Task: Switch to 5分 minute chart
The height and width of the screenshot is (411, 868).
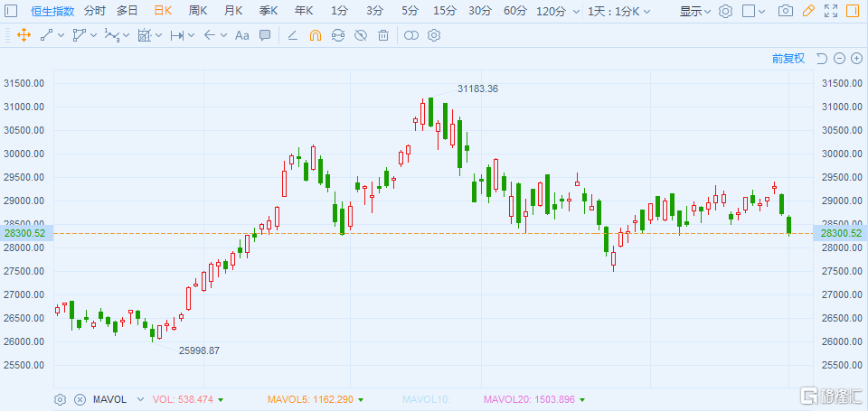Action: click(x=410, y=11)
